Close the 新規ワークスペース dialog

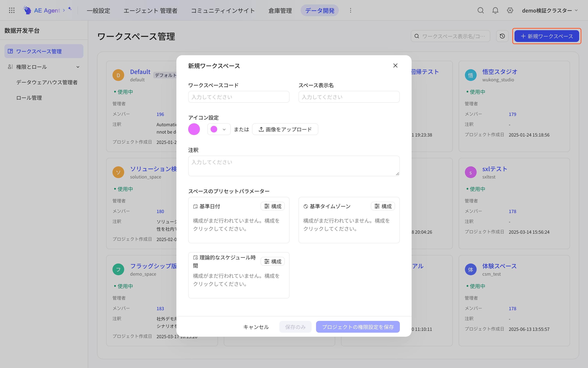click(395, 66)
